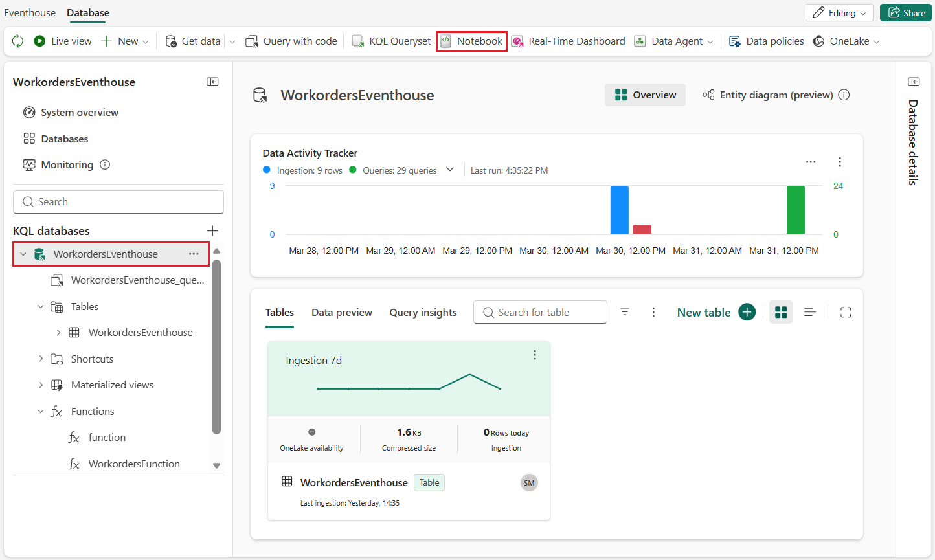Click the refresh icon in toolbar
Image resolution: width=935 pixels, height=560 pixels.
point(17,41)
